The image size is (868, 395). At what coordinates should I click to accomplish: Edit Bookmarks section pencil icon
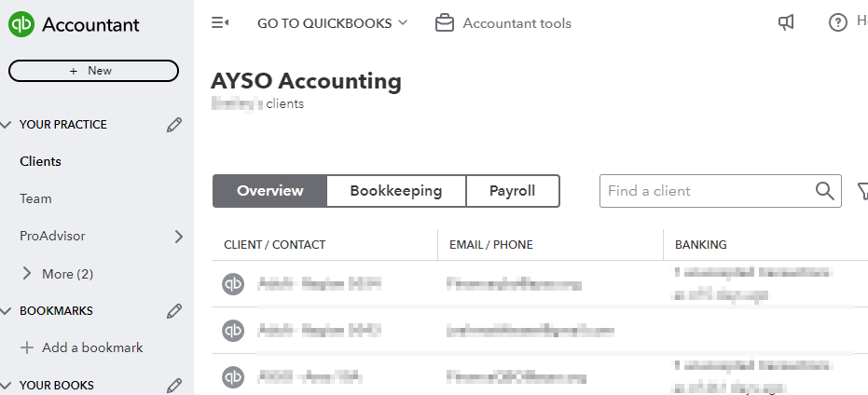[x=174, y=311]
